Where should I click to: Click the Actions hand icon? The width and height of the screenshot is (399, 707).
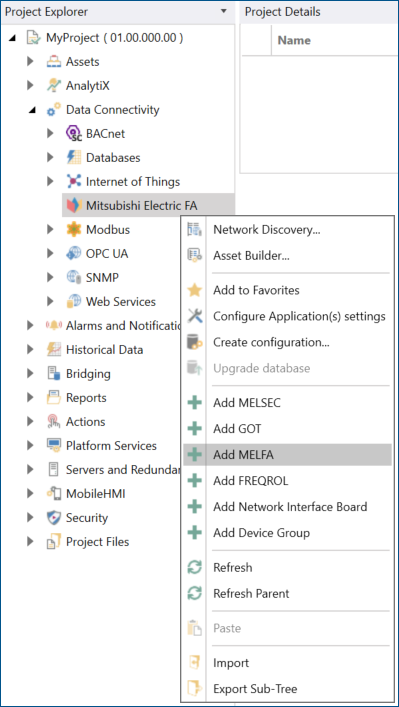tap(54, 422)
